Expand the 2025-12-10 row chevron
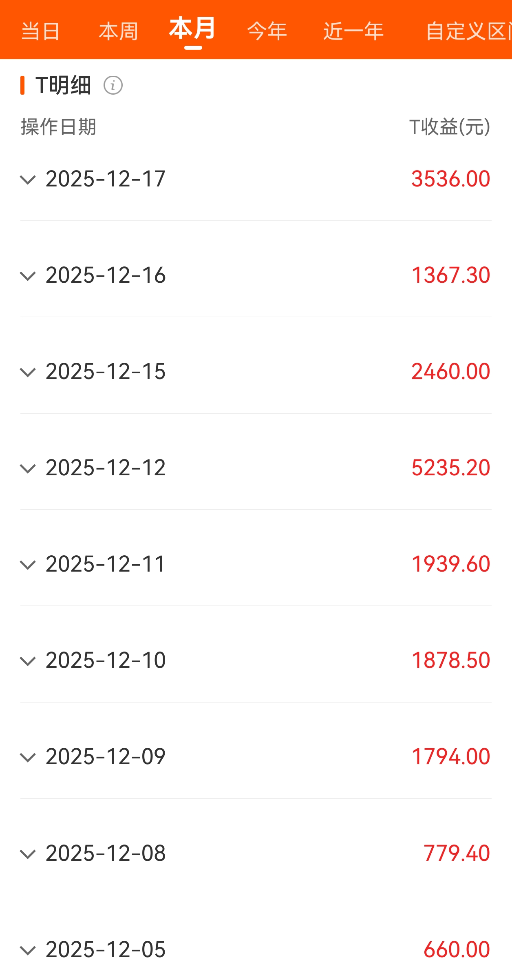512x980 pixels. click(28, 661)
